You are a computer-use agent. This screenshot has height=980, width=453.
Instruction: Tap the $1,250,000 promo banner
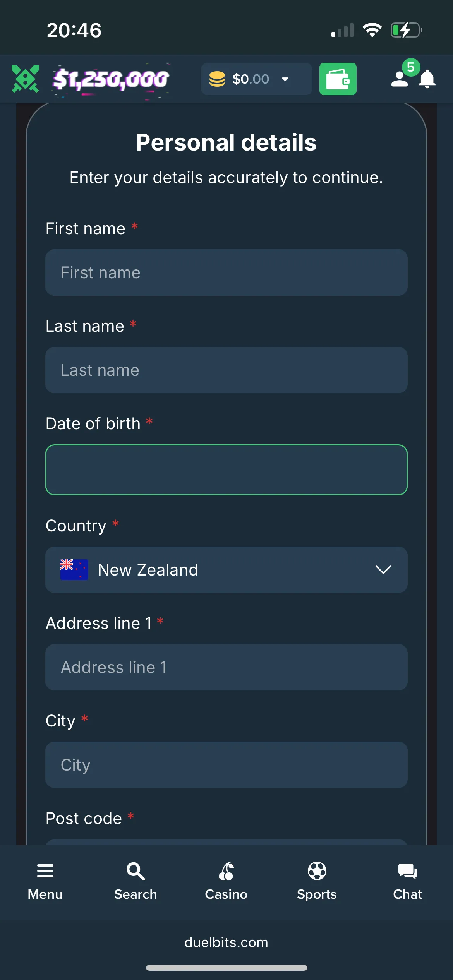pos(111,79)
